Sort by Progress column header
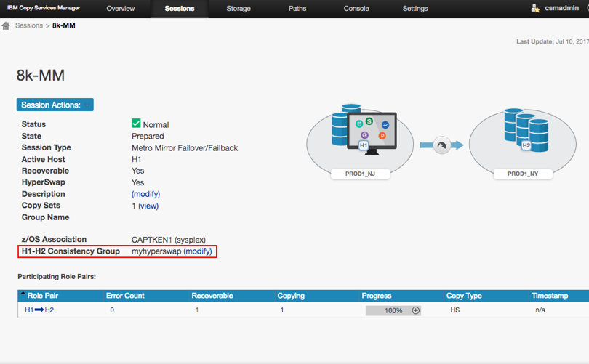This screenshot has height=364, width=589. [x=377, y=296]
